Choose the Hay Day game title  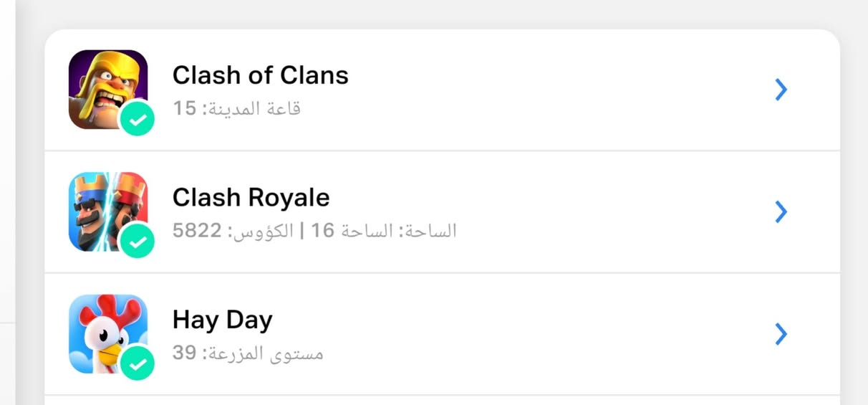pos(222,320)
